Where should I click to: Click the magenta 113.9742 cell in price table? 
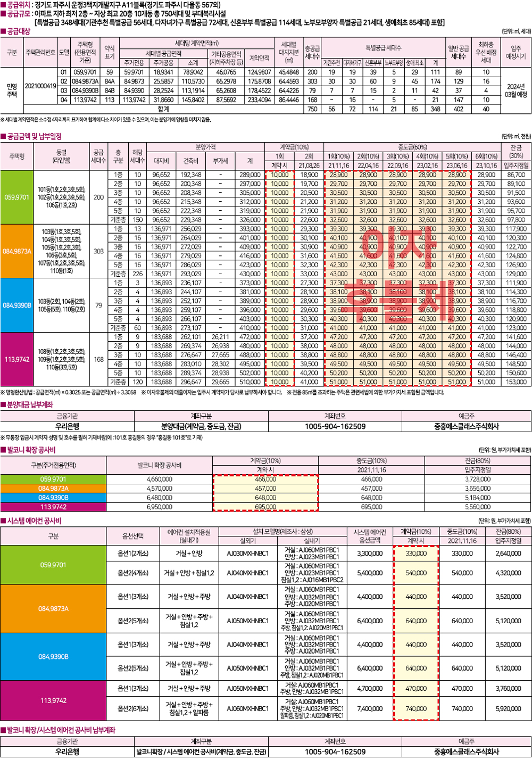(x=18, y=359)
